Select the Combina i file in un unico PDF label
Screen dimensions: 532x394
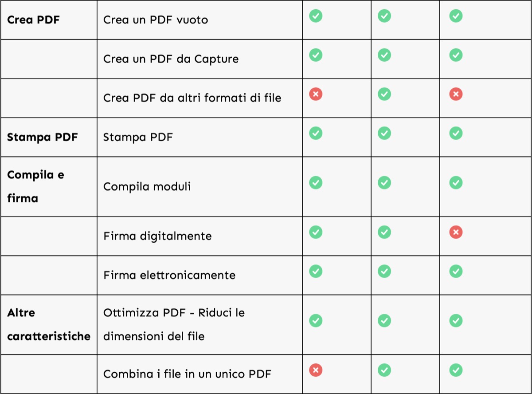(x=187, y=374)
